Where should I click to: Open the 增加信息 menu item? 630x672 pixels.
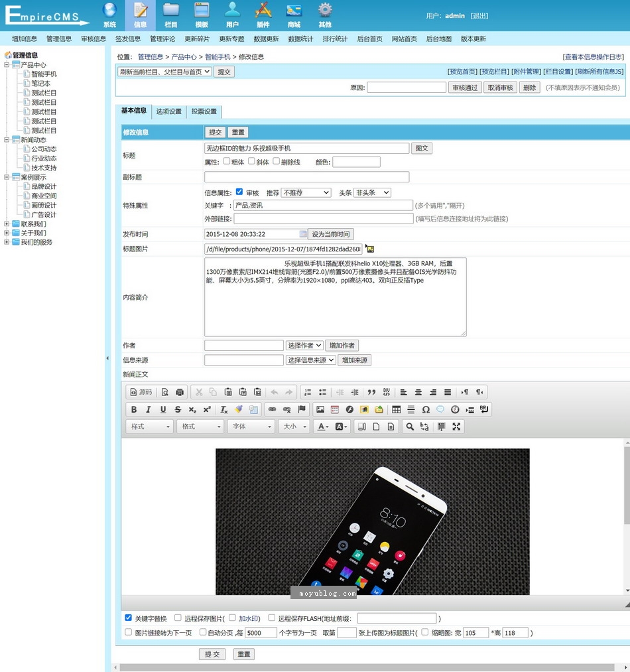(25, 38)
